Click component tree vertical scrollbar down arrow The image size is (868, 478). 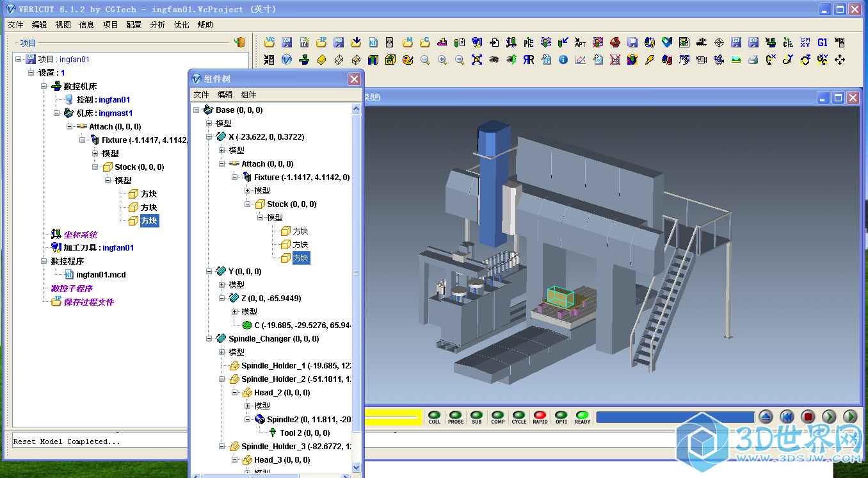pos(357,468)
